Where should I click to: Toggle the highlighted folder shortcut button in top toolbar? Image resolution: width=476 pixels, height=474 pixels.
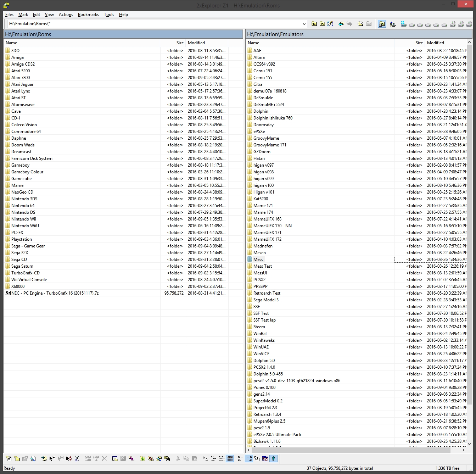coord(382,24)
